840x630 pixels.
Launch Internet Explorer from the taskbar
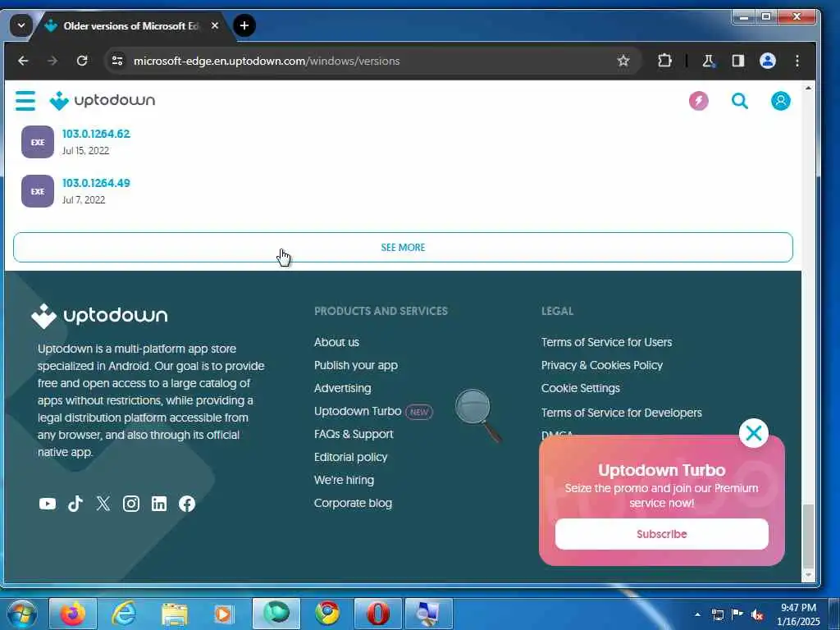[124, 614]
